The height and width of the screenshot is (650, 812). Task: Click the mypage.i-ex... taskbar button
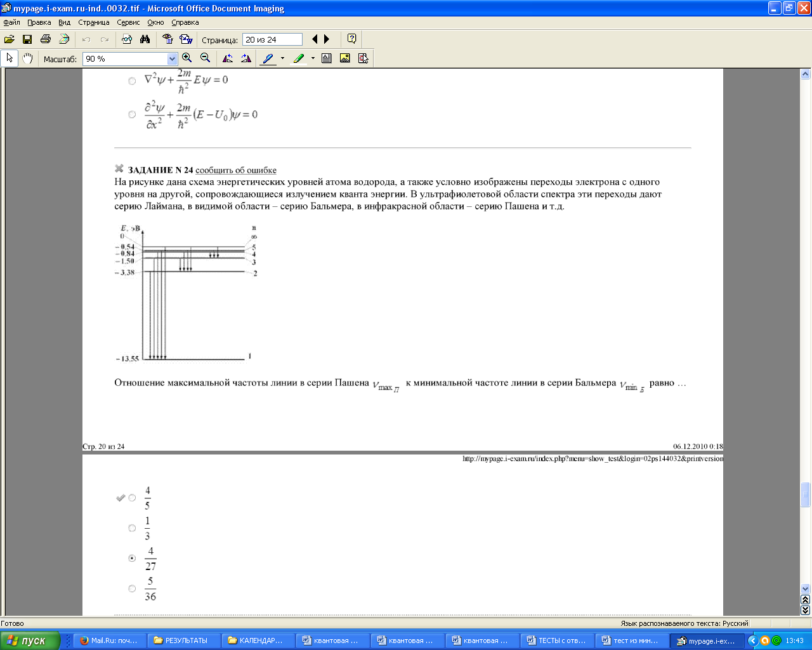[x=706, y=640]
